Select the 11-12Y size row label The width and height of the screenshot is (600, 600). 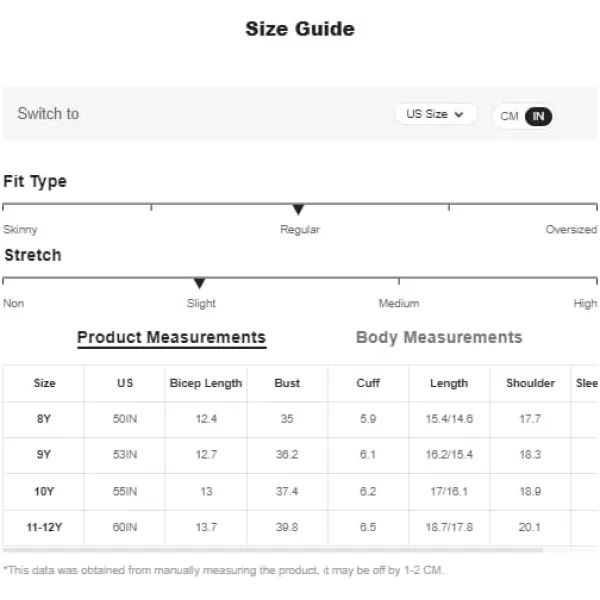tap(44, 527)
